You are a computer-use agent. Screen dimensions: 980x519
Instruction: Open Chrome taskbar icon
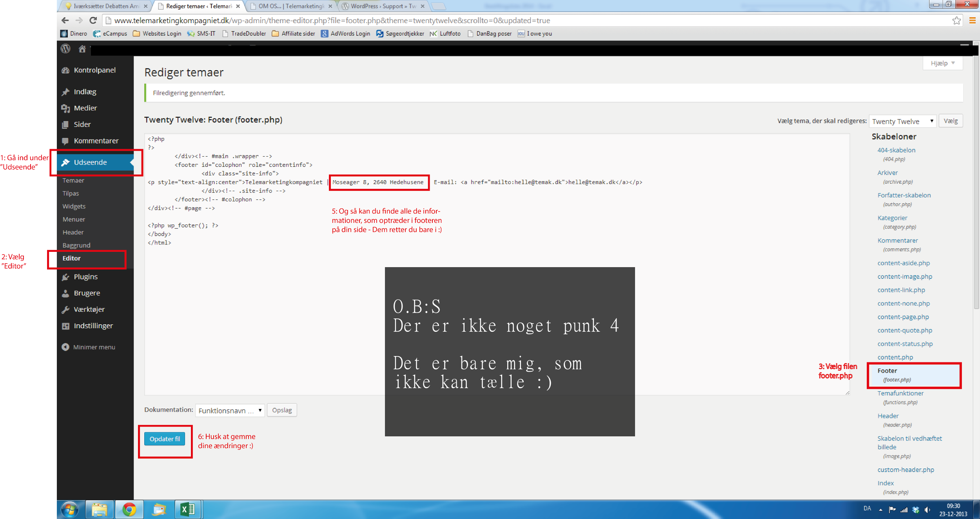pyautogui.click(x=129, y=509)
